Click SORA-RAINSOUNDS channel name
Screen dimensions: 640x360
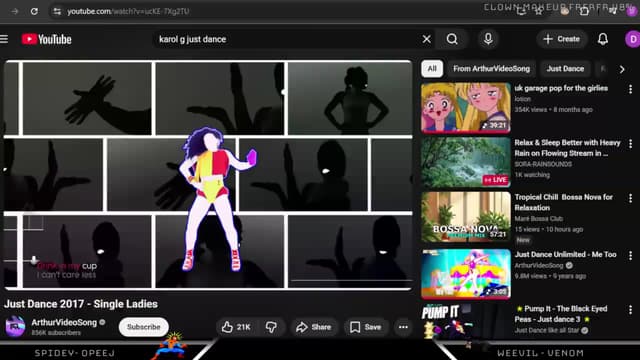(543, 164)
